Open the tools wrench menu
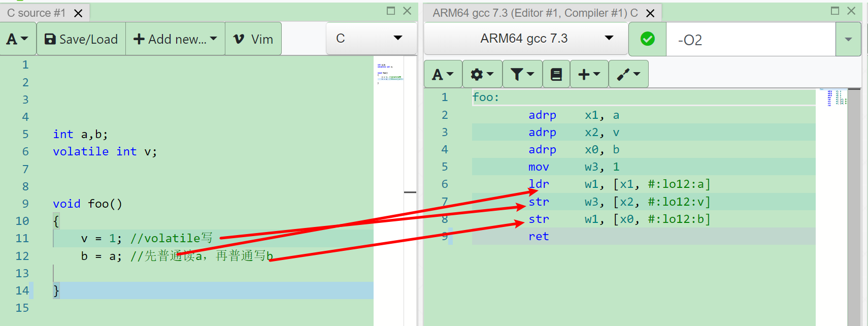The height and width of the screenshot is (326, 868). [x=628, y=74]
